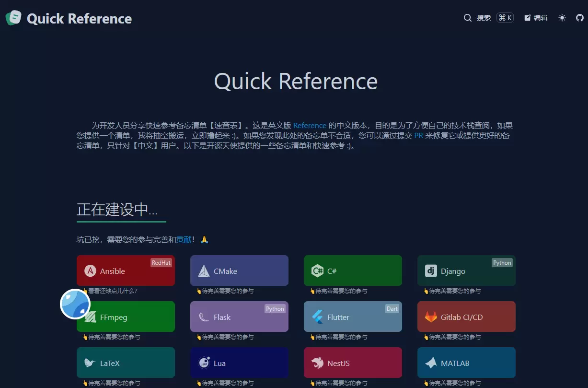This screenshot has height=388, width=588.
Task: Click the C# hexagon icon
Action: (x=317, y=271)
